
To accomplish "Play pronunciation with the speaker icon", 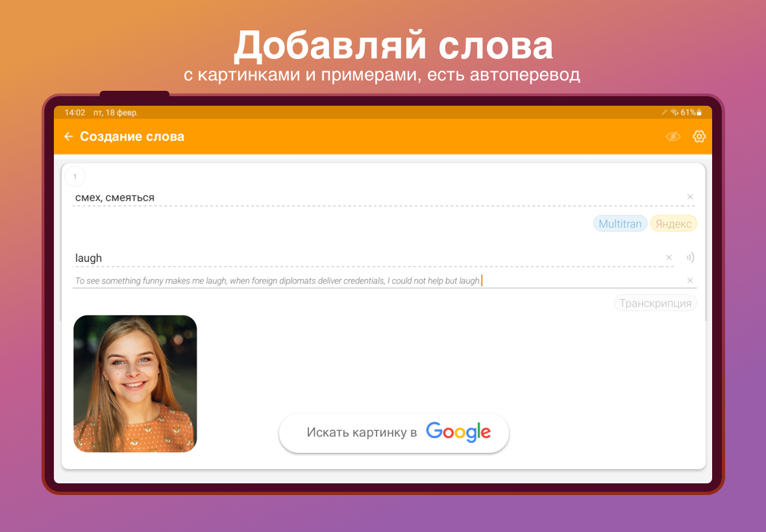I will coord(690,257).
